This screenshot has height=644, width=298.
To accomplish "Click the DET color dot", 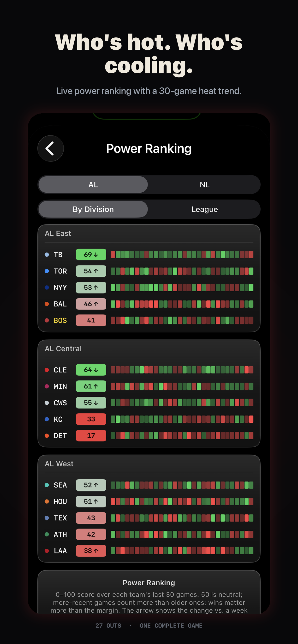I will (47, 436).
